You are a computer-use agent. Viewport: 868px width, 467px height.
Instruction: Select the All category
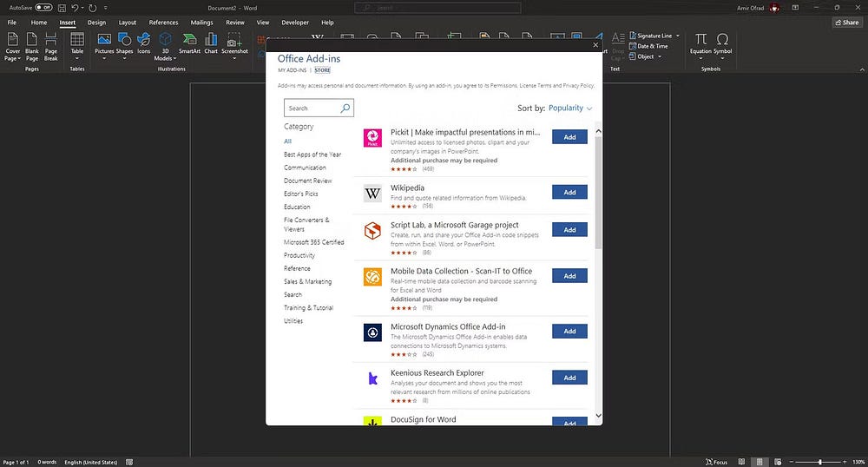point(288,141)
